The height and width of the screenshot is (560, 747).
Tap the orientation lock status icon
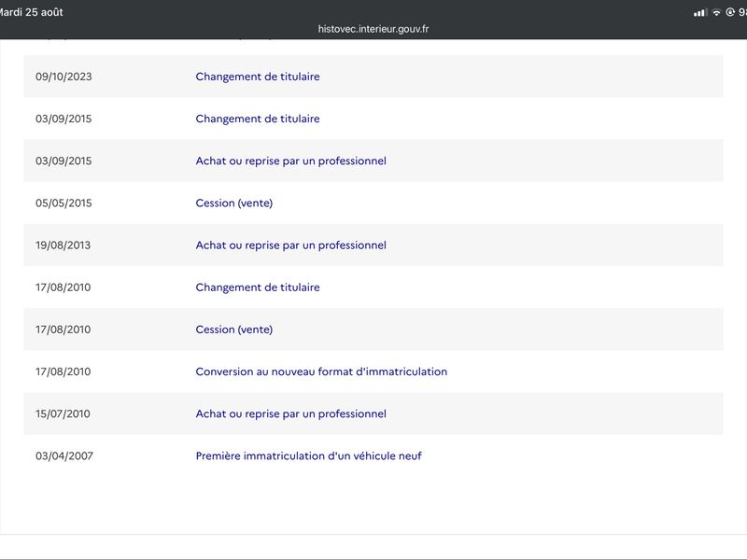[730, 12]
